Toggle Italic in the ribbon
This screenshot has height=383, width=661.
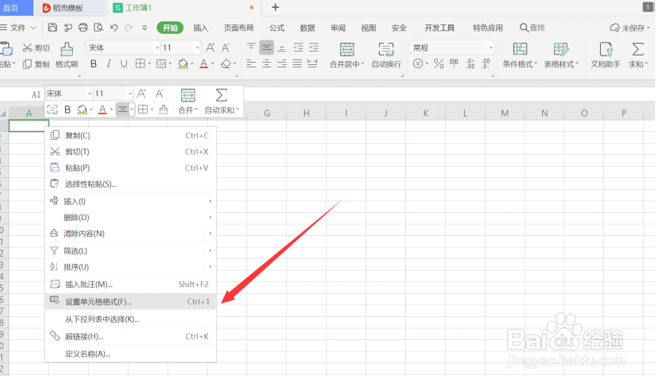tap(109, 64)
